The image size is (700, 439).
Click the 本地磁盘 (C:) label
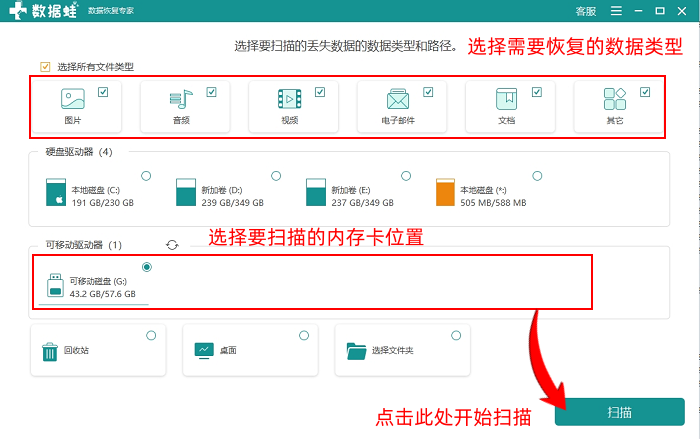(x=96, y=190)
